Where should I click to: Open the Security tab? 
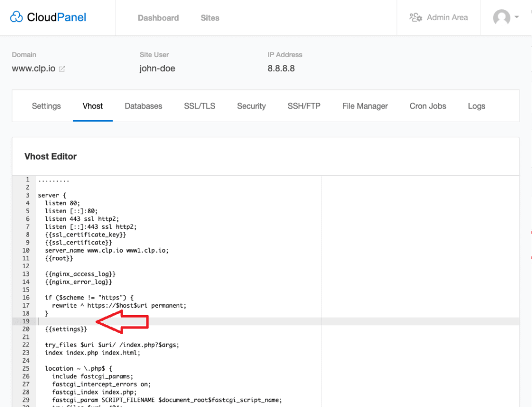click(251, 106)
